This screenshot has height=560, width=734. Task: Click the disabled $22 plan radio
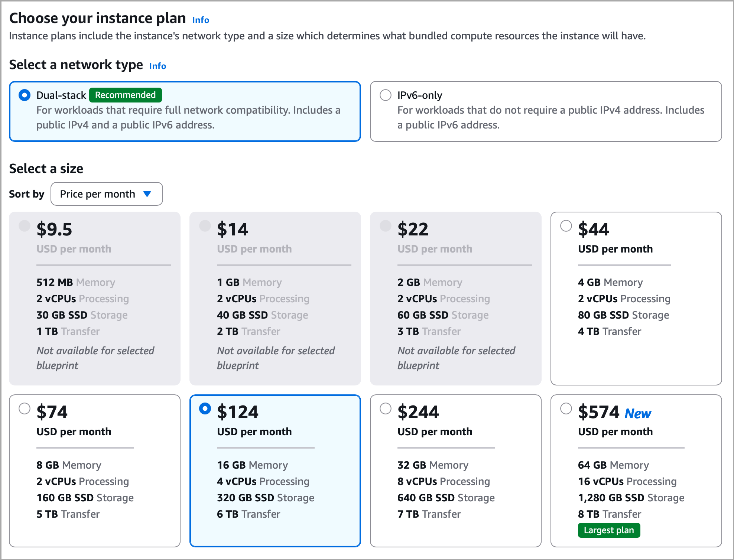pyautogui.click(x=386, y=226)
